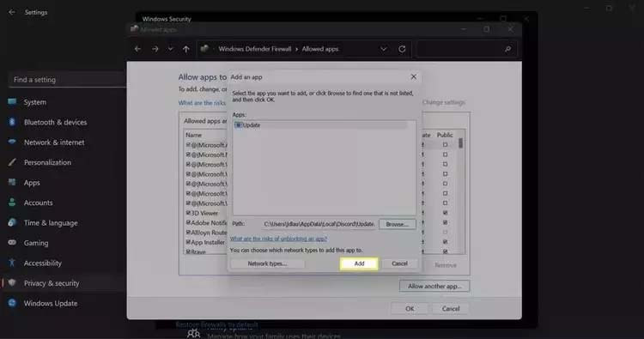This screenshot has height=339, width=644.
Task: Toggle App Installer allowed checkbox
Action: click(188, 242)
